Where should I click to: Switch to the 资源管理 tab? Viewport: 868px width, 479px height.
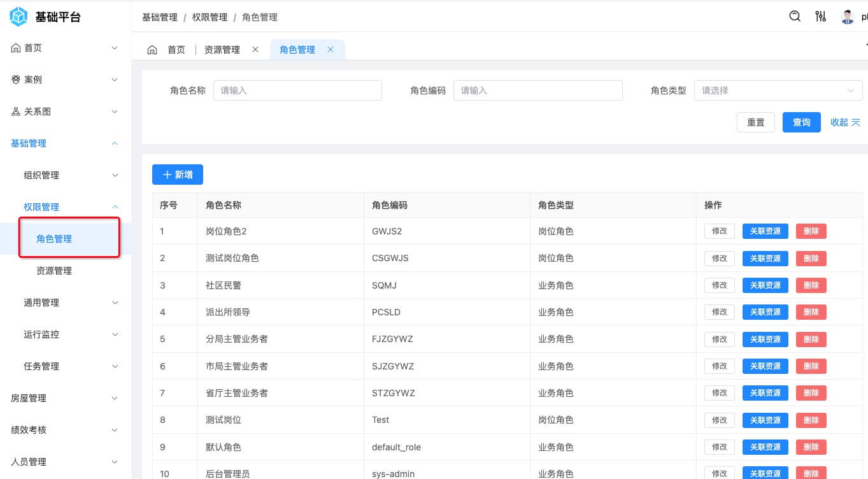pyautogui.click(x=222, y=50)
